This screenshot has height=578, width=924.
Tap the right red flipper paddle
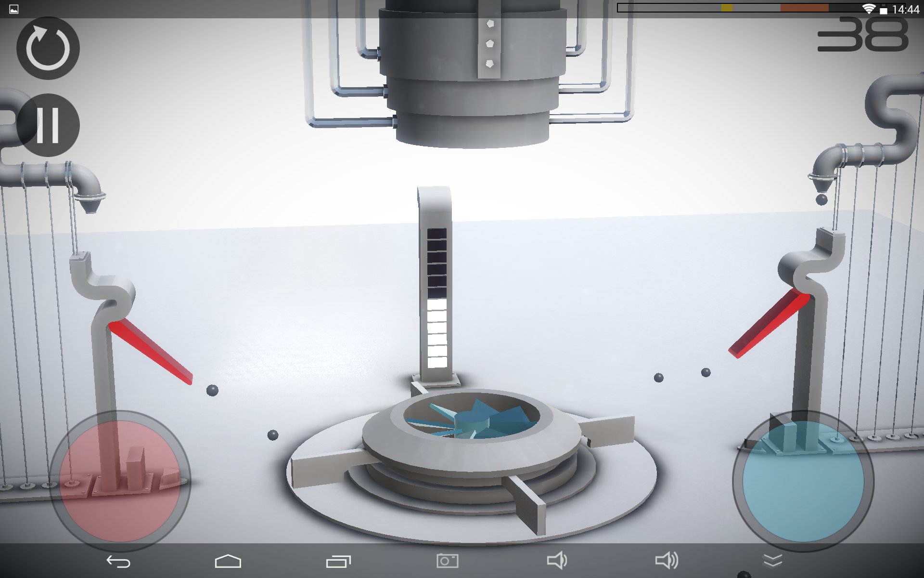click(x=769, y=323)
